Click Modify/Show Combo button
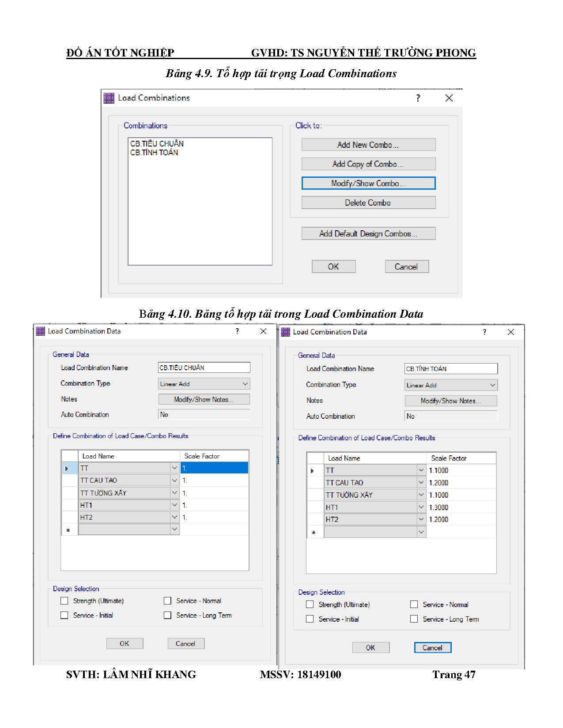 [x=368, y=184]
